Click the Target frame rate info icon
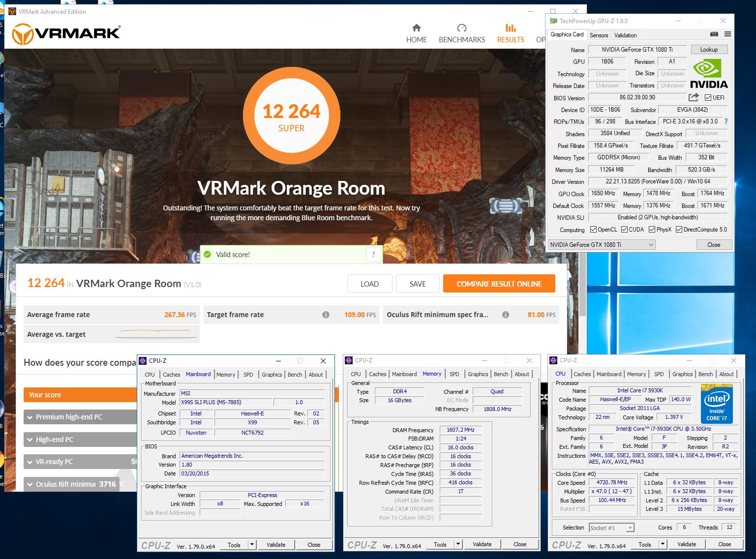Image resolution: width=756 pixels, height=559 pixels. [x=326, y=315]
